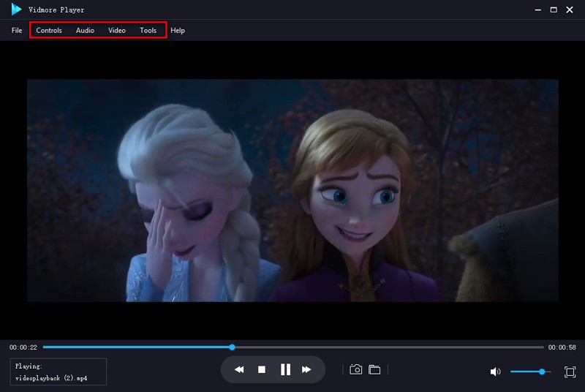
Task: Take a snapshot with camera icon
Action: pos(356,370)
